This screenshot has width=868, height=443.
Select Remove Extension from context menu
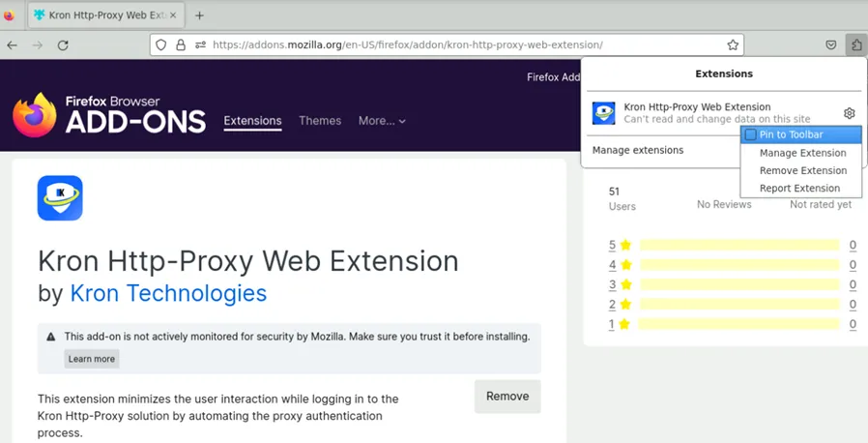pos(801,170)
